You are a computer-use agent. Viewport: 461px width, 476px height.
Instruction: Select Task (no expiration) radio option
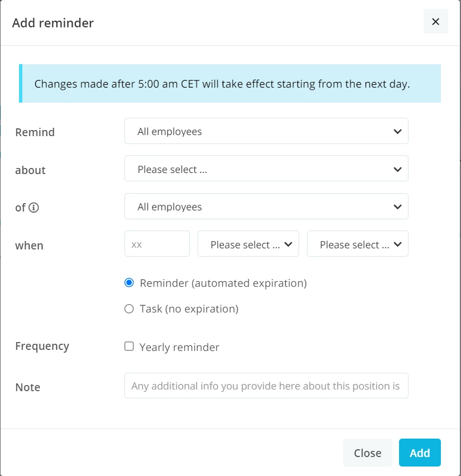point(129,309)
